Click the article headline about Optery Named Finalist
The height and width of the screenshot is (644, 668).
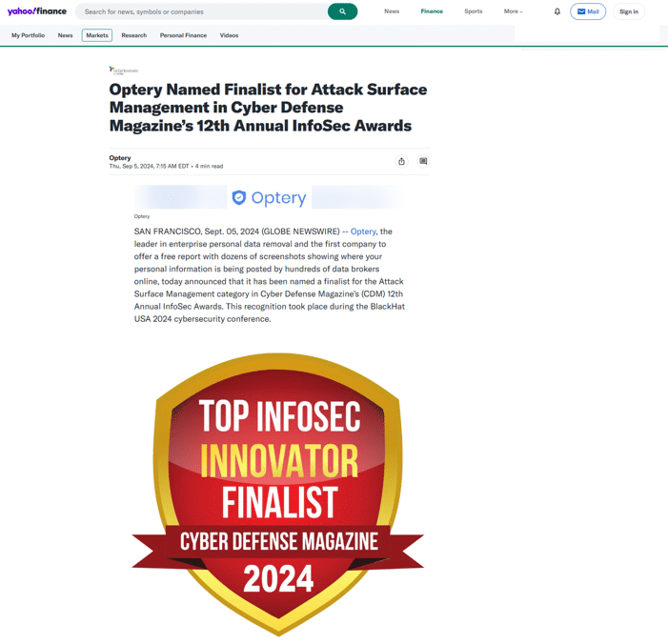tap(269, 108)
